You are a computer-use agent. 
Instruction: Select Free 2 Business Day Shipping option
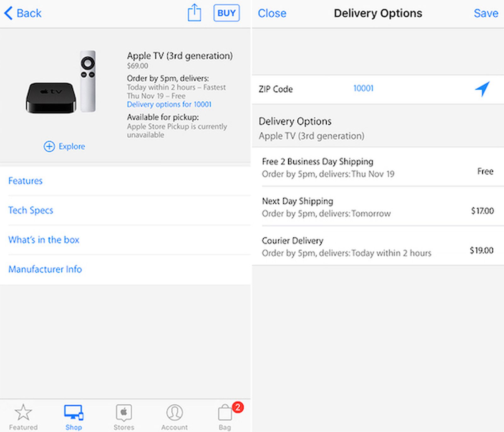(x=378, y=167)
